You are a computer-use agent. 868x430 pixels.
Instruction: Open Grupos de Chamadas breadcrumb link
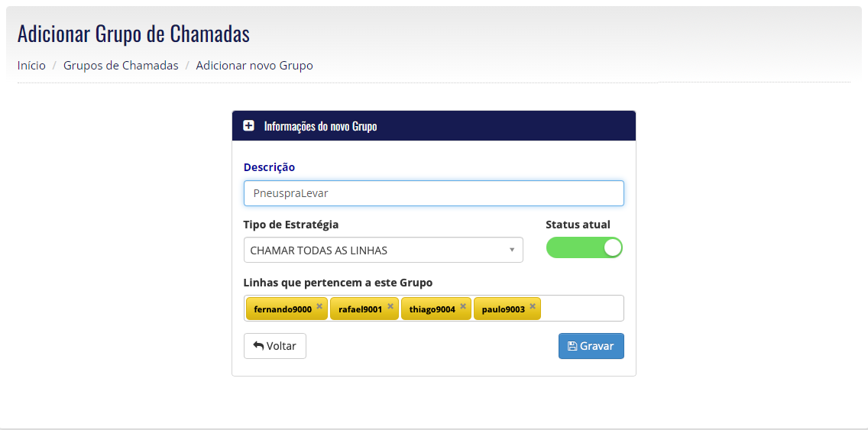coord(121,66)
